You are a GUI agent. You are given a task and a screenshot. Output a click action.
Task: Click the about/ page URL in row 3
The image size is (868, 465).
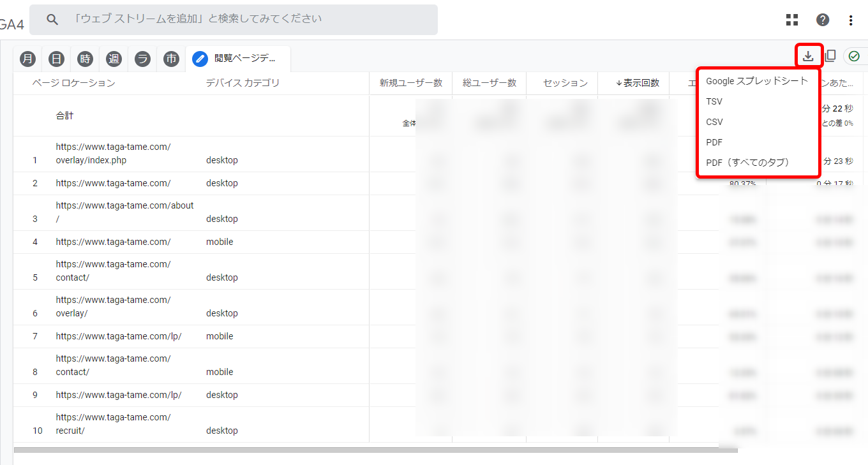tap(124, 212)
